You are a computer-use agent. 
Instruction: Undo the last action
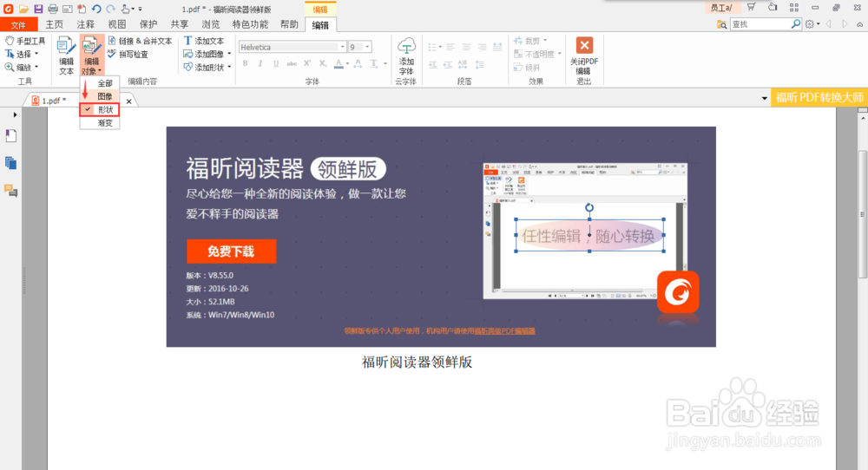coord(96,9)
